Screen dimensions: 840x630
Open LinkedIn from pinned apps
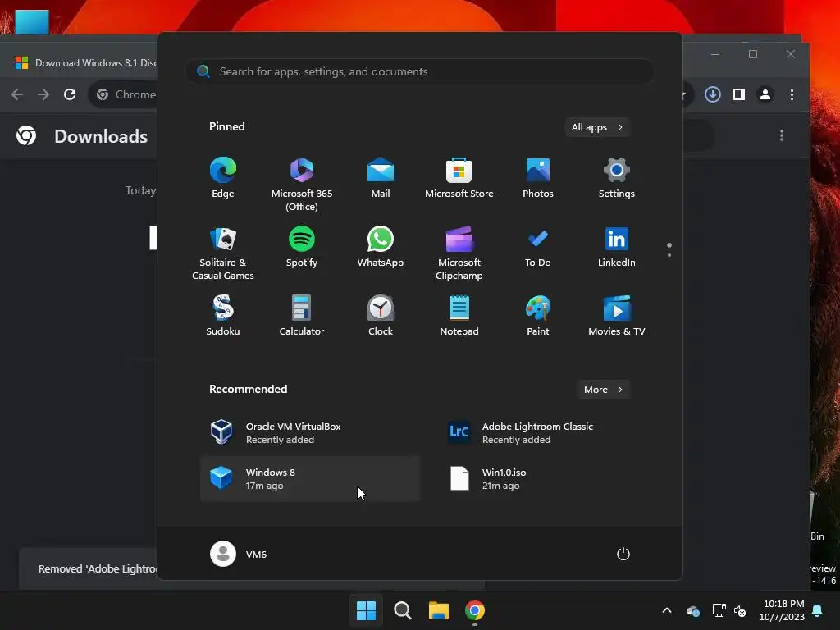(x=617, y=247)
